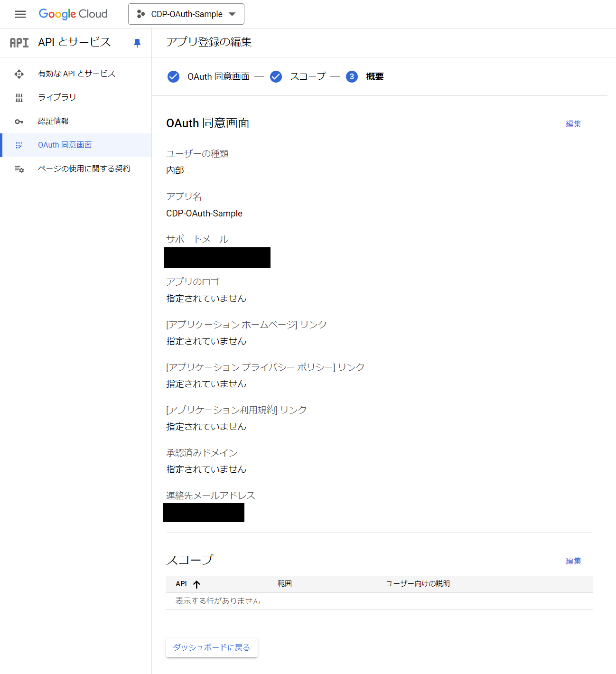Click ダッシュボードに戻る button
This screenshot has height=674, width=616.
point(212,648)
